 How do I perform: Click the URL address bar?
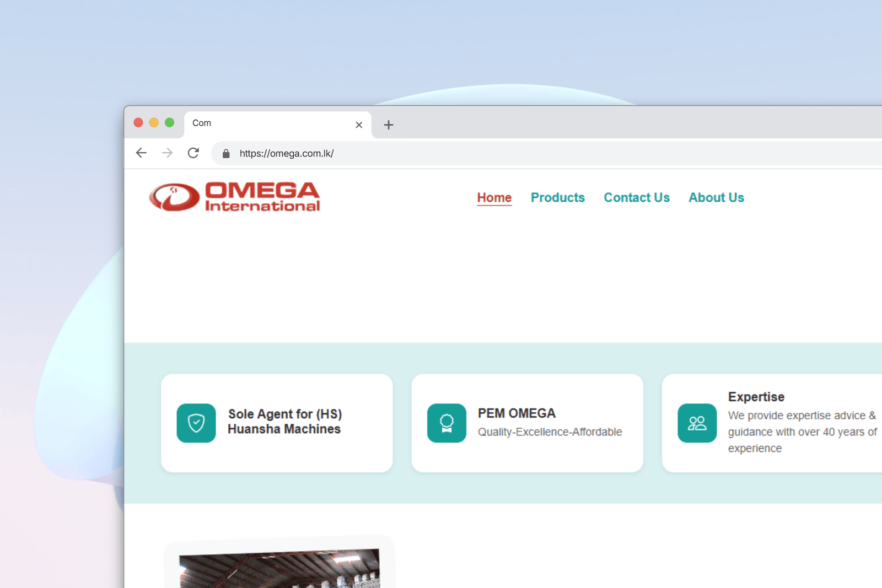pyautogui.click(x=496, y=154)
